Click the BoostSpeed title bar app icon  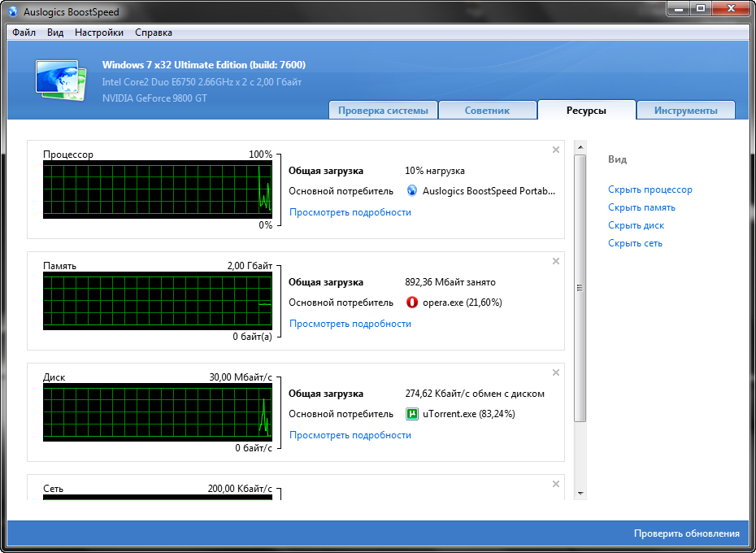(x=13, y=11)
